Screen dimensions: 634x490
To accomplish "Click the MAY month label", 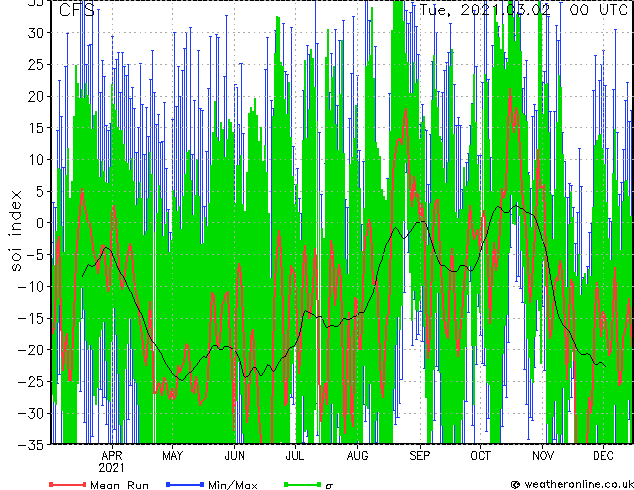I will click(173, 456).
